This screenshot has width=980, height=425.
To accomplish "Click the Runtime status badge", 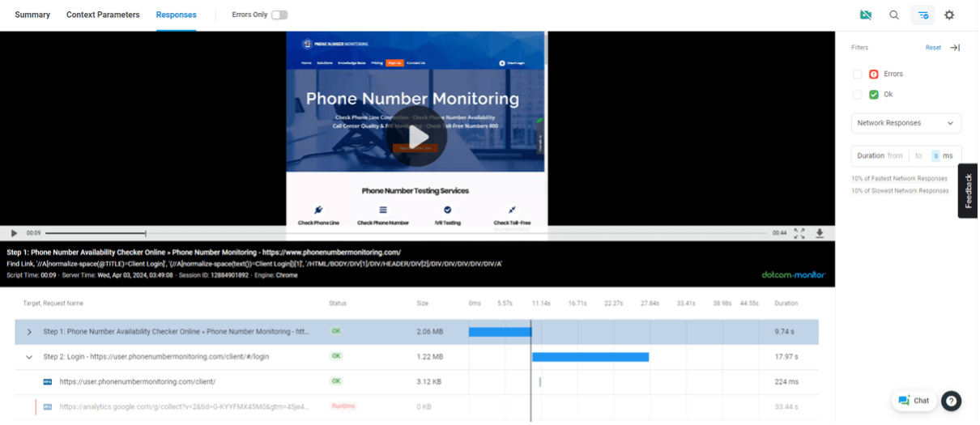I will (x=343, y=406).
